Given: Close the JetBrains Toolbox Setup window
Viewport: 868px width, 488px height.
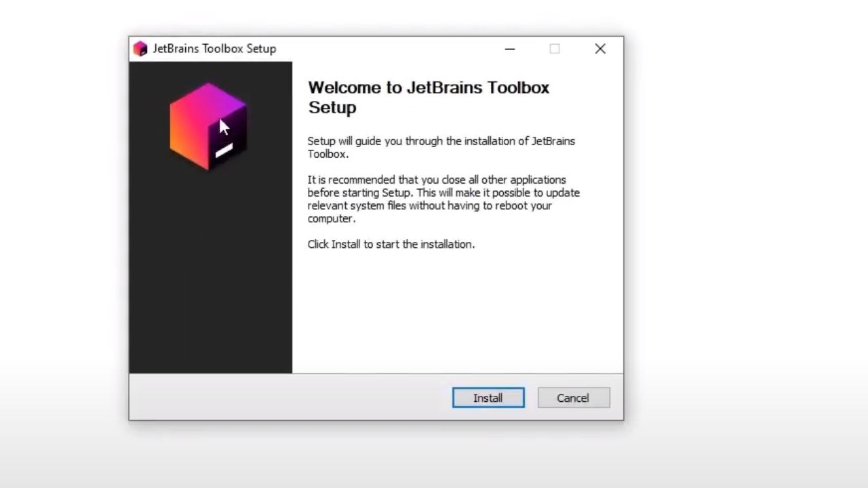Looking at the screenshot, I should [600, 49].
